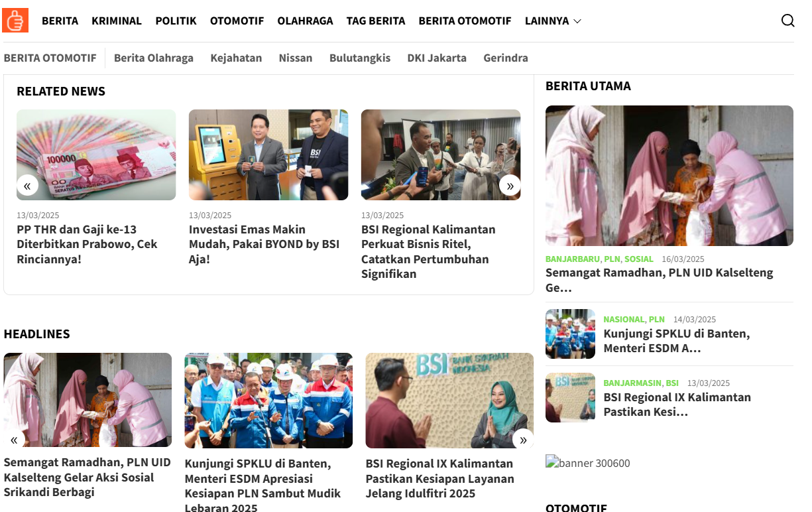The height and width of the screenshot is (512, 812).
Task: Open the Banjarbaru category label
Action: (x=573, y=259)
